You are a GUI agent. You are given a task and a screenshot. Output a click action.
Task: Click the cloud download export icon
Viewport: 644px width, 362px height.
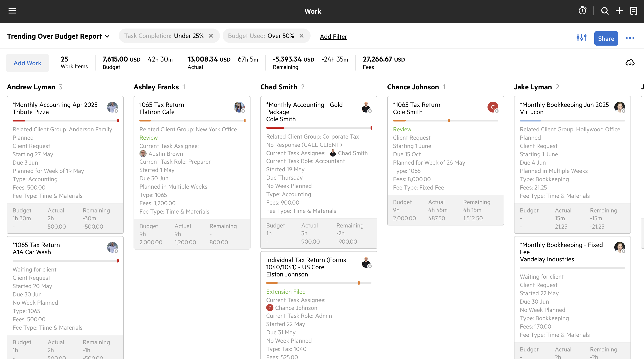(x=630, y=63)
